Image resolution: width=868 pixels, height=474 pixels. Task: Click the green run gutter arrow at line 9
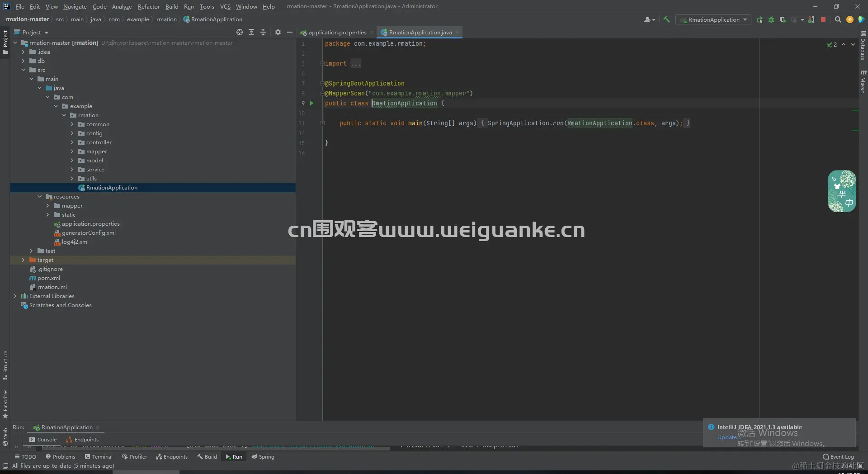[x=311, y=103]
